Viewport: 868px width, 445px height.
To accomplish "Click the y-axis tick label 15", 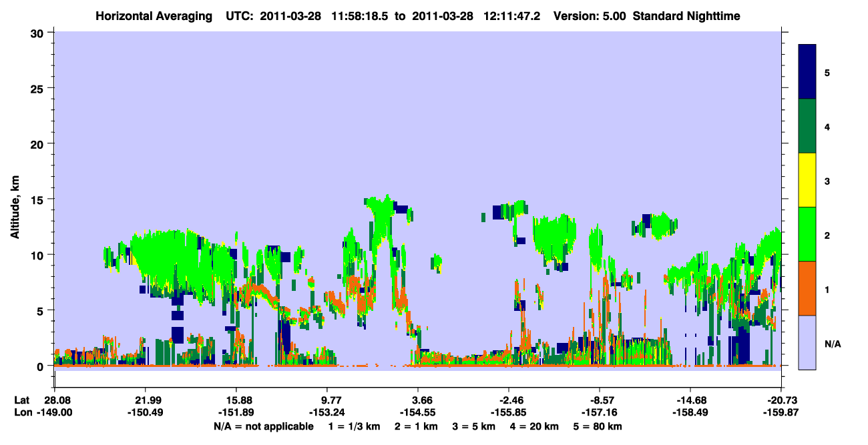I will pos(39,199).
